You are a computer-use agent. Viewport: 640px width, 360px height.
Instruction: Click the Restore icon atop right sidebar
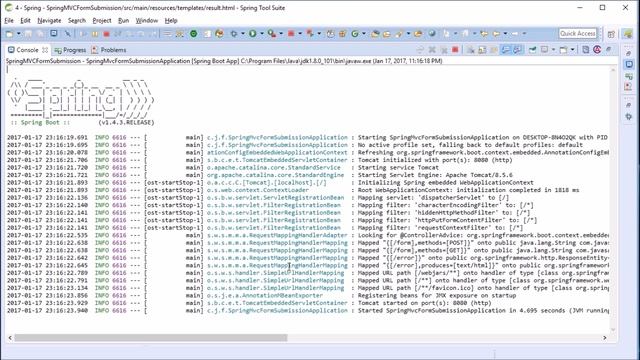[x=629, y=53]
